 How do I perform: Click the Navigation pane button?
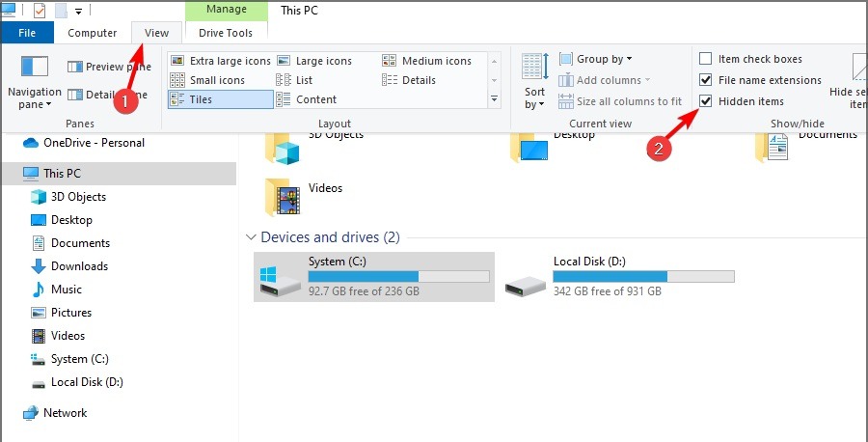35,81
